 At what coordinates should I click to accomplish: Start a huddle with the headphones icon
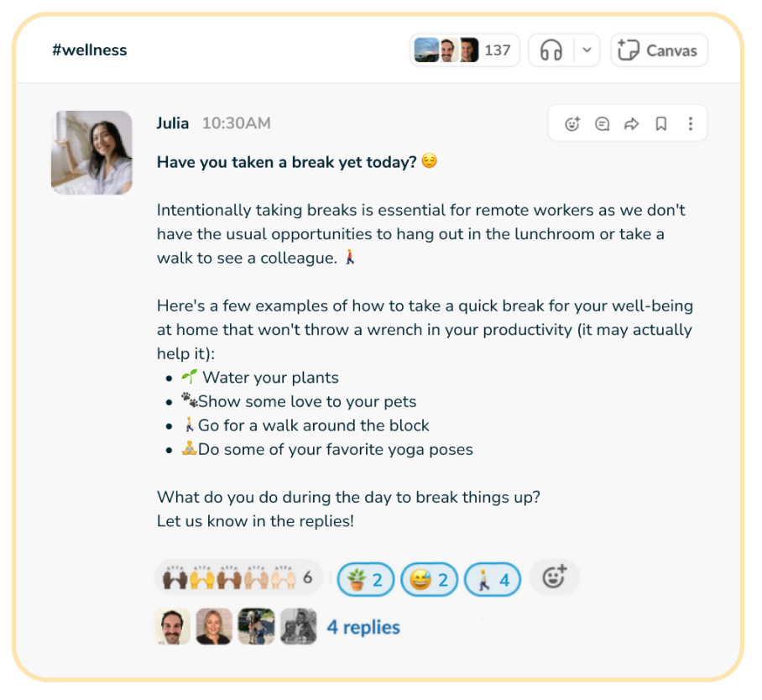551,50
